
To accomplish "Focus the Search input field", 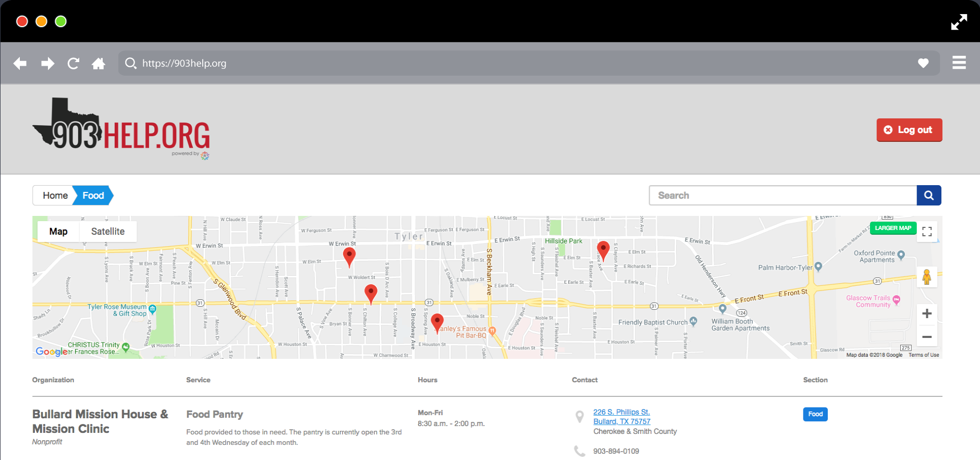I will pyautogui.click(x=782, y=196).
